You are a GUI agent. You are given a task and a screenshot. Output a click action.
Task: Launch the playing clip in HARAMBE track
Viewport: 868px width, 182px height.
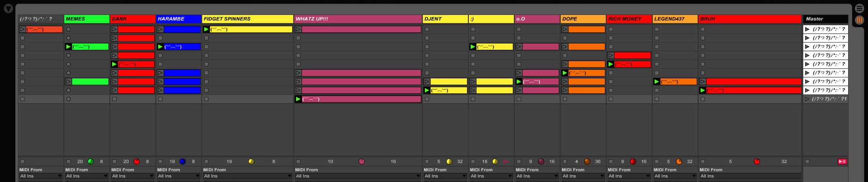[160, 47]
